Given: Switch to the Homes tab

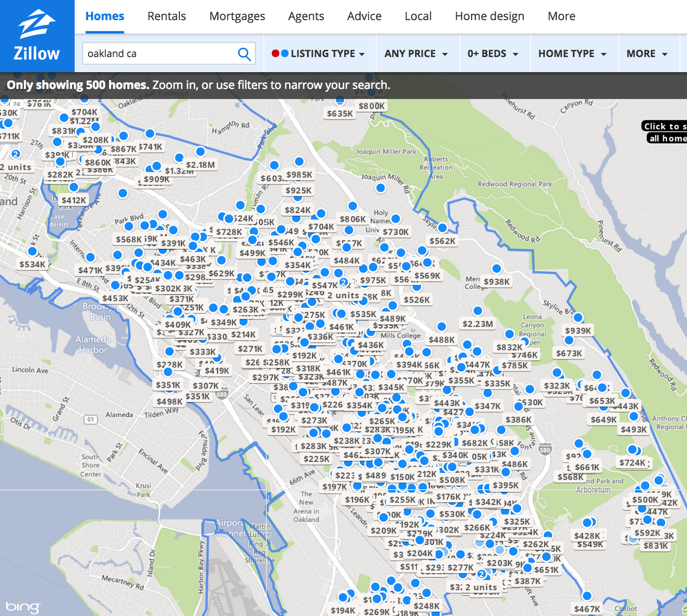Looking at the screenshot, I should point(105,16).
